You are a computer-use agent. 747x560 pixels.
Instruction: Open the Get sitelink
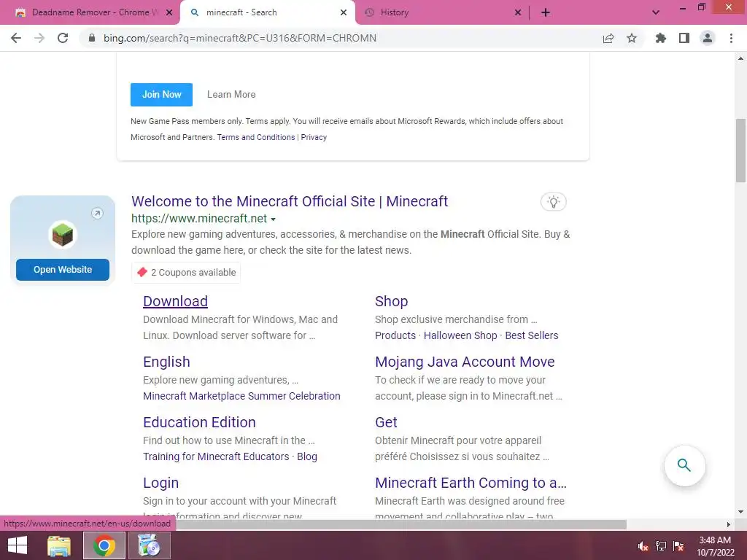pyautogui.click(x=386, y=422)
